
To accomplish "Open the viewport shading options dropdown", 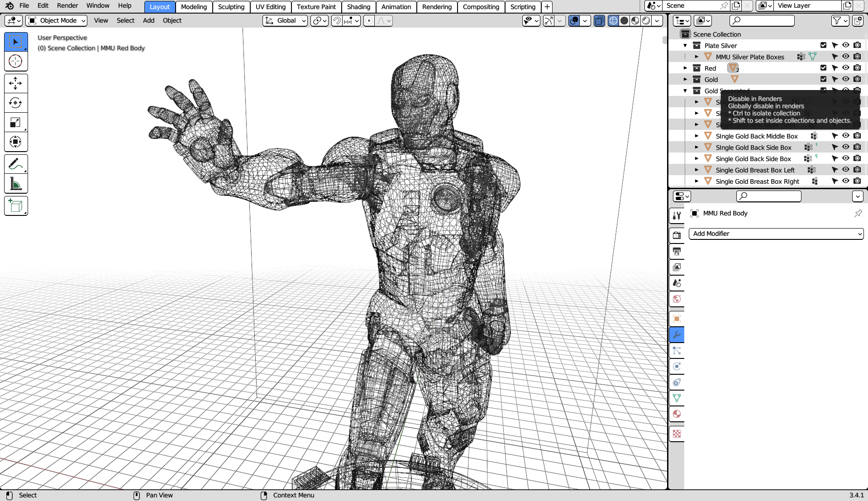I will coord(657,20).
